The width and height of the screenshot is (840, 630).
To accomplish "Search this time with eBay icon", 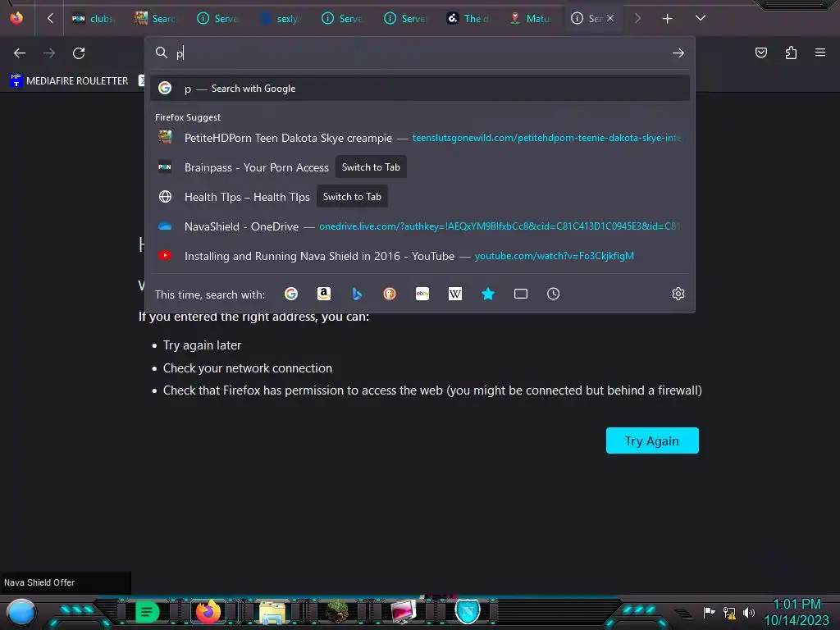I will pos(422,294).
